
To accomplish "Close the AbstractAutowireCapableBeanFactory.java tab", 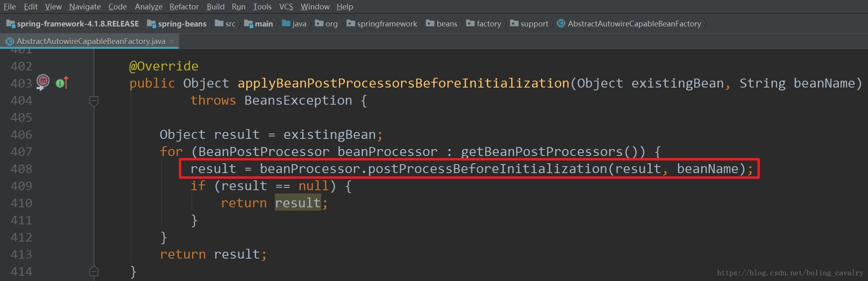I will coord(172,41).
